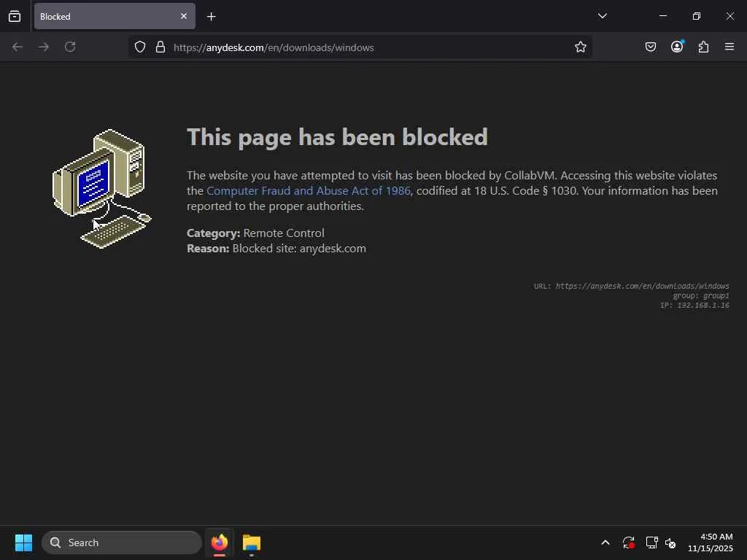Click the taskbar Search box
The width and height of the screenshot is (747, 560).
tap(122, 542)
